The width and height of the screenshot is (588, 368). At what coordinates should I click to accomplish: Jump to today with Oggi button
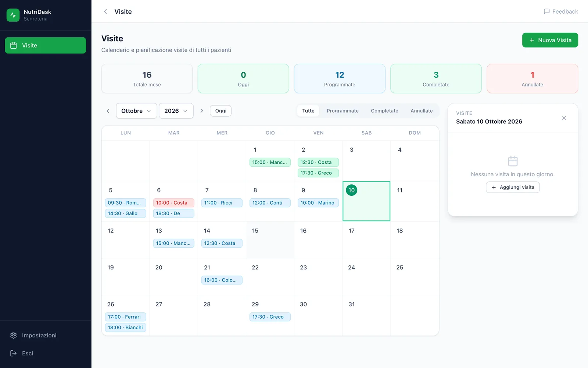point(221,111)
